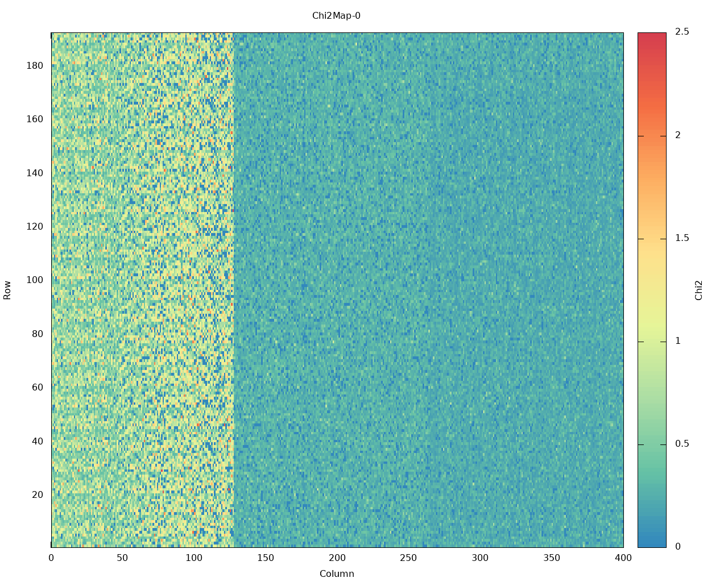The width and height of the screenshot is (728, 582).
Task: Click y-axis tick label 20
Action: pos(37,495)
